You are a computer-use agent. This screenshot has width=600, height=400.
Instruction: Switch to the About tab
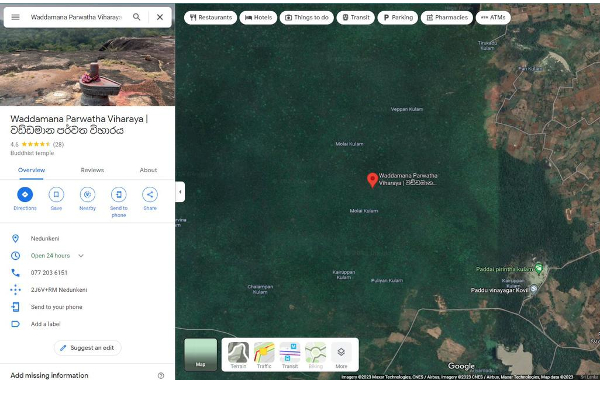click(x=148, y=170)
